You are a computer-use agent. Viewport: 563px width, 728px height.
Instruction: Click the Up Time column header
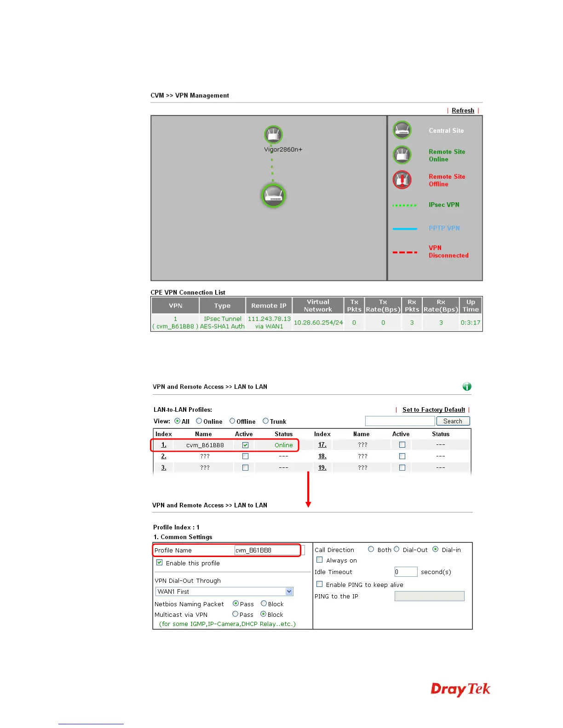tap(471, 306)
